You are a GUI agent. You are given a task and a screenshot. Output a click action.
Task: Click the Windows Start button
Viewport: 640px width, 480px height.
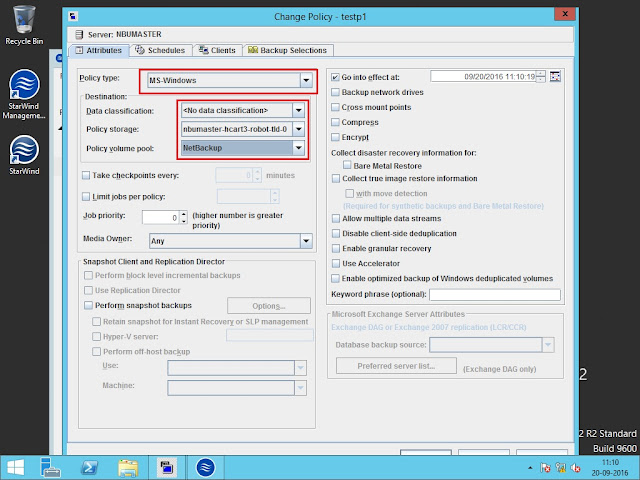(16, 467)
